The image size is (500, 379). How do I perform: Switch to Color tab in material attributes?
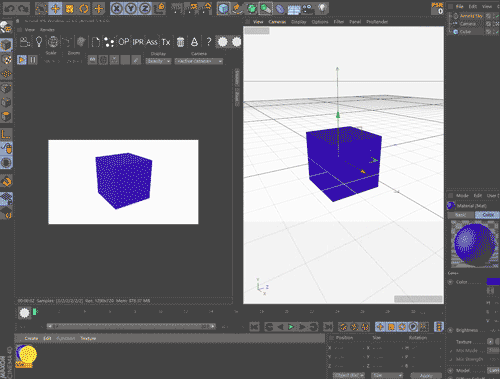(x=487, y=215)
